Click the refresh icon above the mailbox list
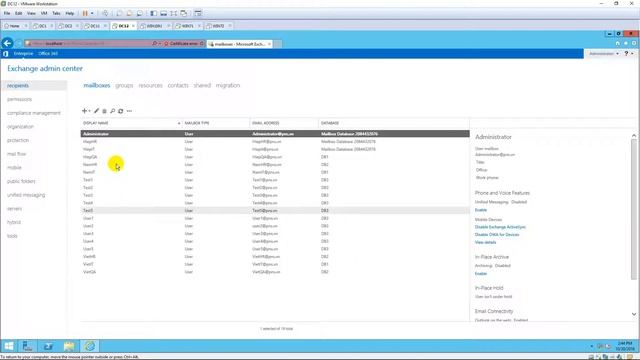This screenshot has width=640, height=360. tap(120, 111)
